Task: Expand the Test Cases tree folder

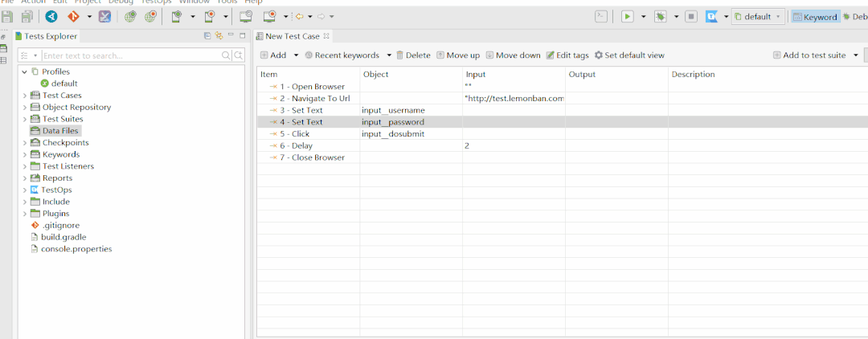Action: pos(25,96)
